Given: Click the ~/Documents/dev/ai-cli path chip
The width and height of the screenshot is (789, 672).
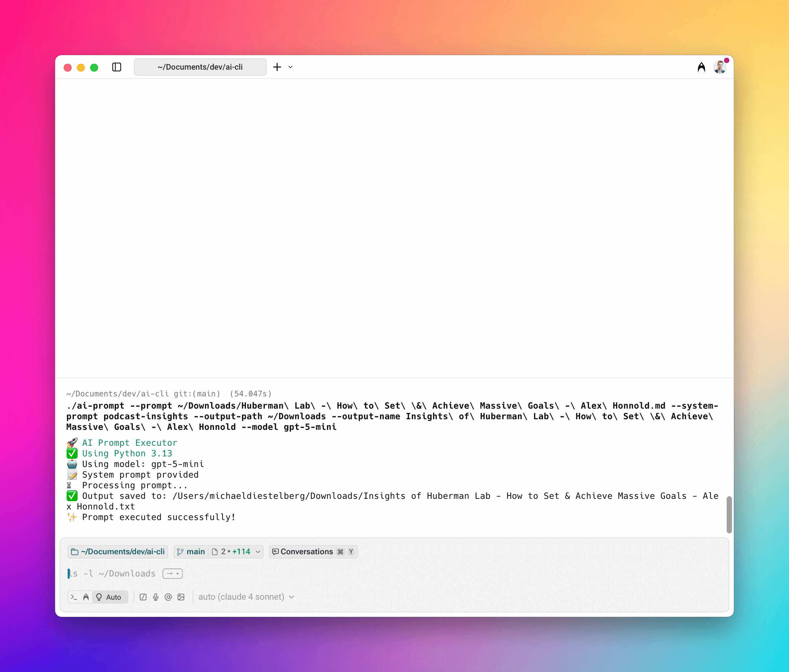Looking at the screenshot, I should [x=118, y=552].
